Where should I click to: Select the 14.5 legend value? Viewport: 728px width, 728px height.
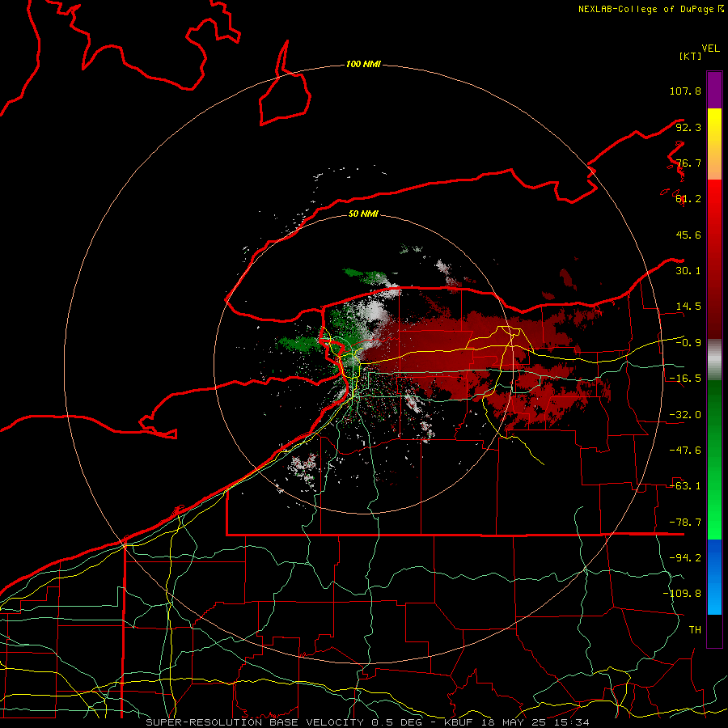pos(688,307)
